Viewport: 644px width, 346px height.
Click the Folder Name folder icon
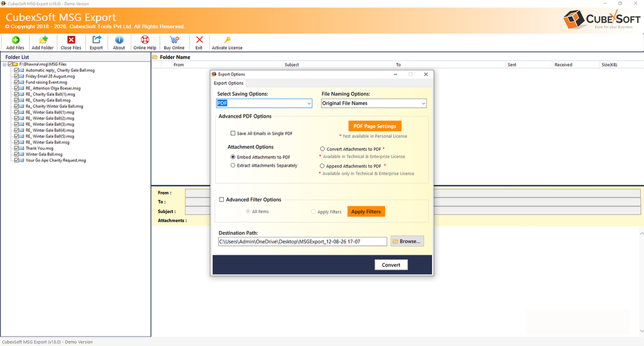155,57
